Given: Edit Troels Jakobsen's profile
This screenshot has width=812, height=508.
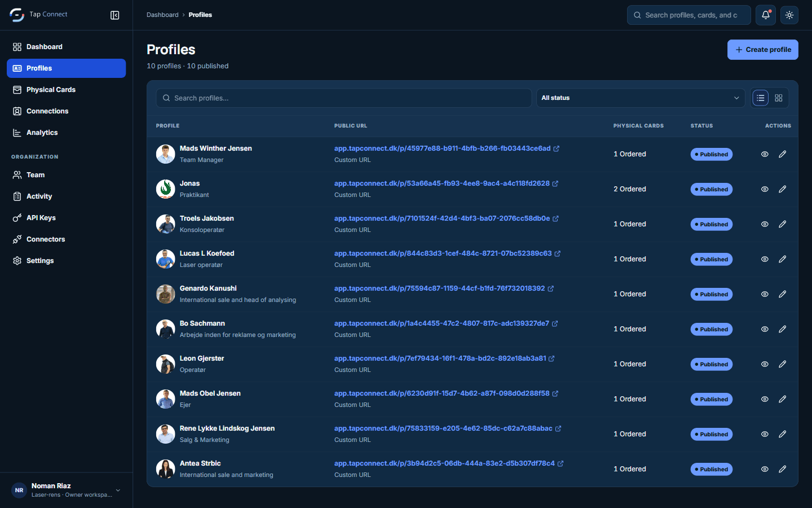Looking at the screenshot, I should 783,224.
